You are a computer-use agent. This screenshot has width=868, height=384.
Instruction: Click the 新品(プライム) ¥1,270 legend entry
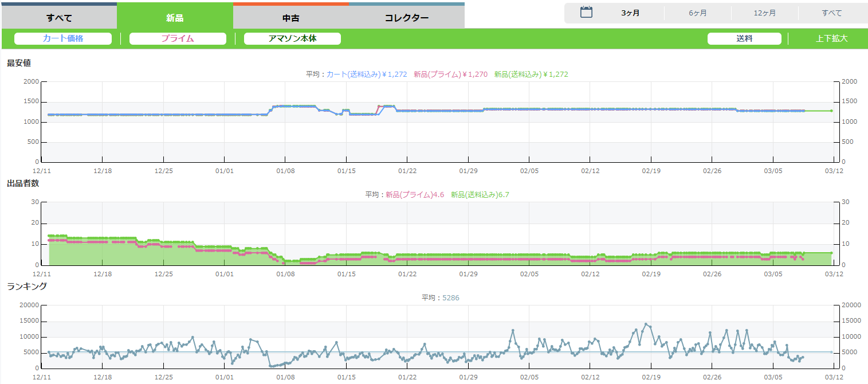pos(450,74)
